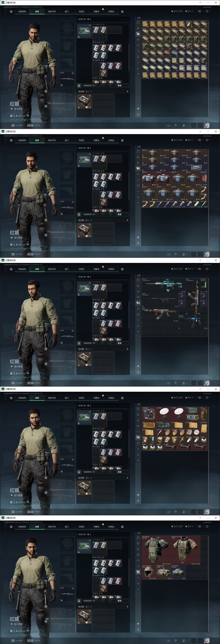220x644 pixels.
Task: Select throwing knife slot in weapons window
Action: (x=67, y=336)
